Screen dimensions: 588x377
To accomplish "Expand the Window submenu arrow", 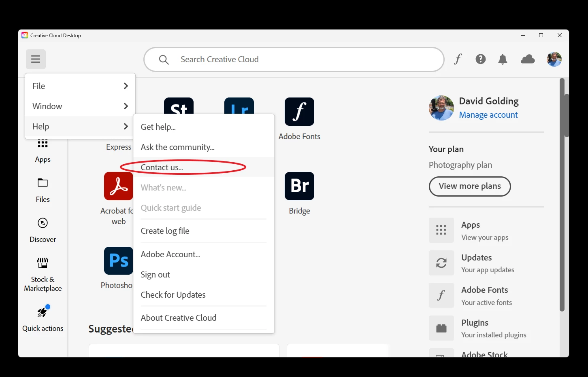I will pos(126,106).
